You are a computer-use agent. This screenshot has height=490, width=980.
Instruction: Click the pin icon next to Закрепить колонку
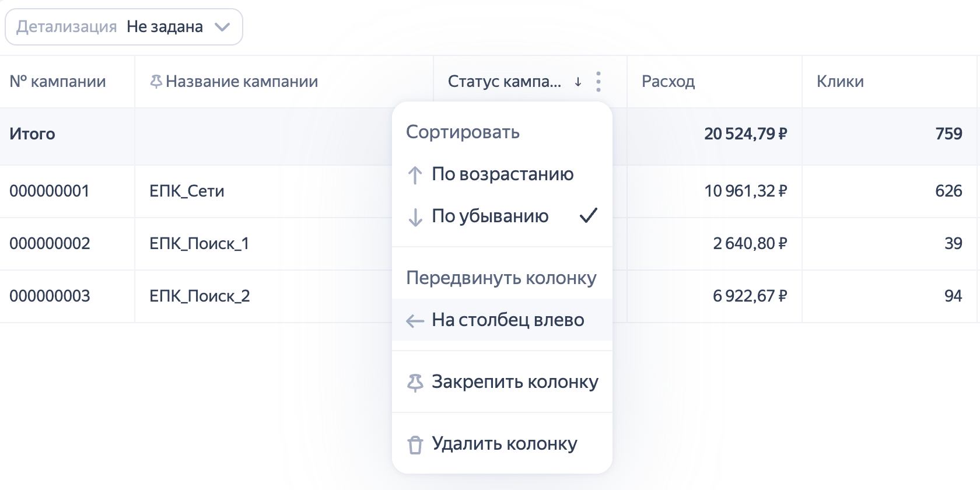tap(415, 383)
